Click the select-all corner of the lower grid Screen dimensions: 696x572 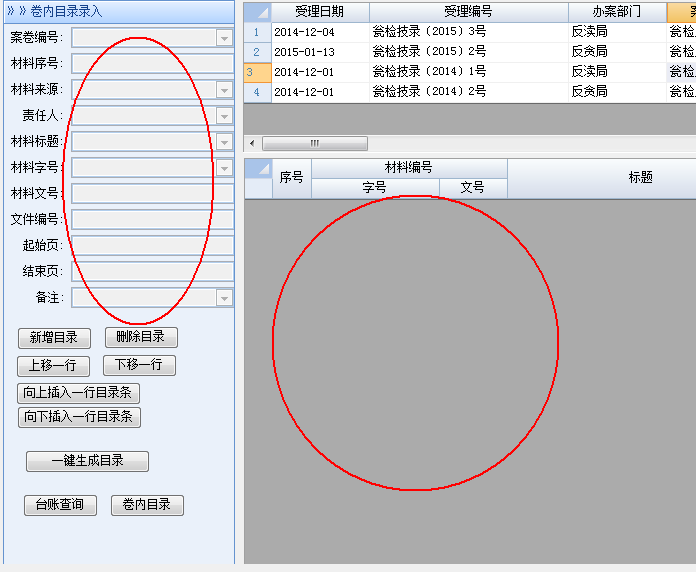(257, 168)
